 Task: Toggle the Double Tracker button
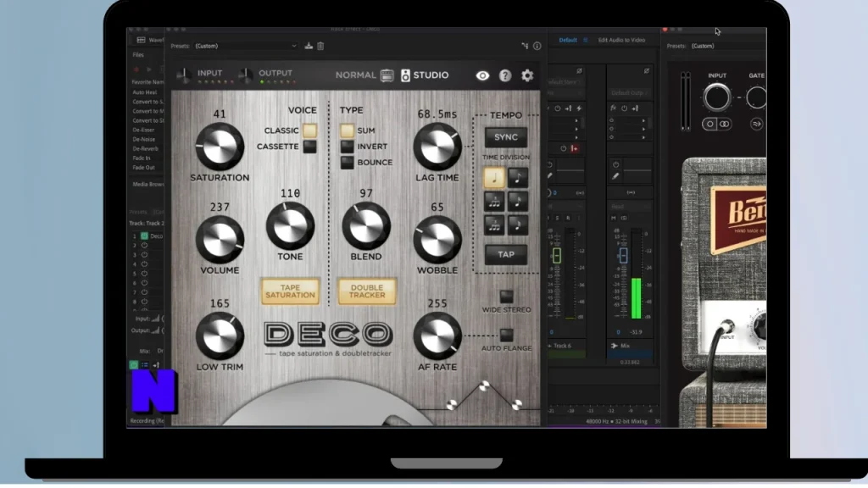[367, 291]
